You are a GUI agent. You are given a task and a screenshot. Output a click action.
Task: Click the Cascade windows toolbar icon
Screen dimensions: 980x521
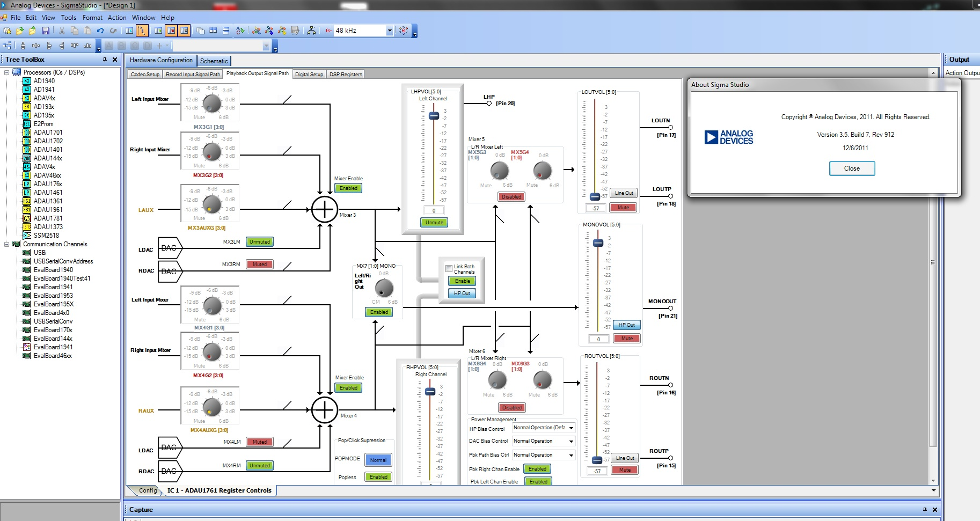200,31
